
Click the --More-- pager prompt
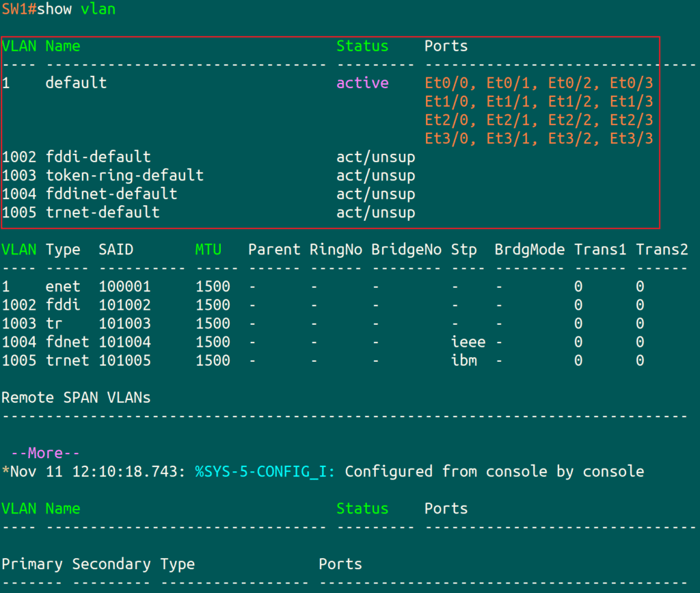point(46,453)
